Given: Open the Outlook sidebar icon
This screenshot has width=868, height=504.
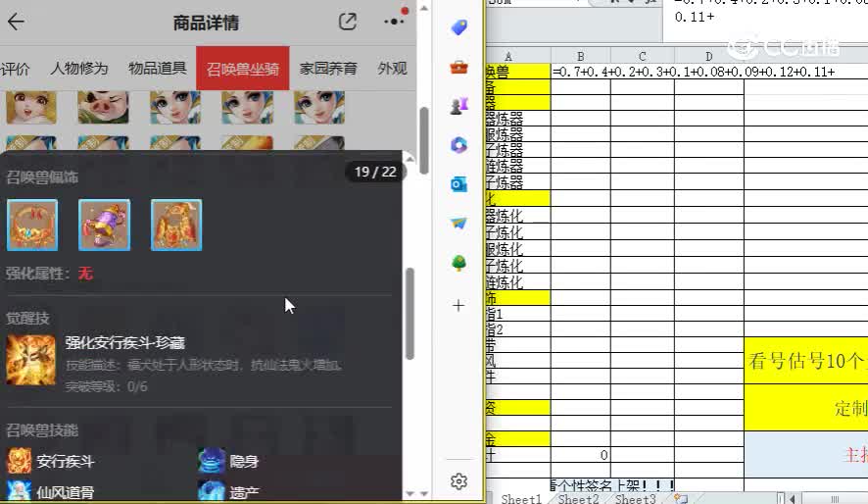Looking at the screenshot, I should (x=458, y=184).
